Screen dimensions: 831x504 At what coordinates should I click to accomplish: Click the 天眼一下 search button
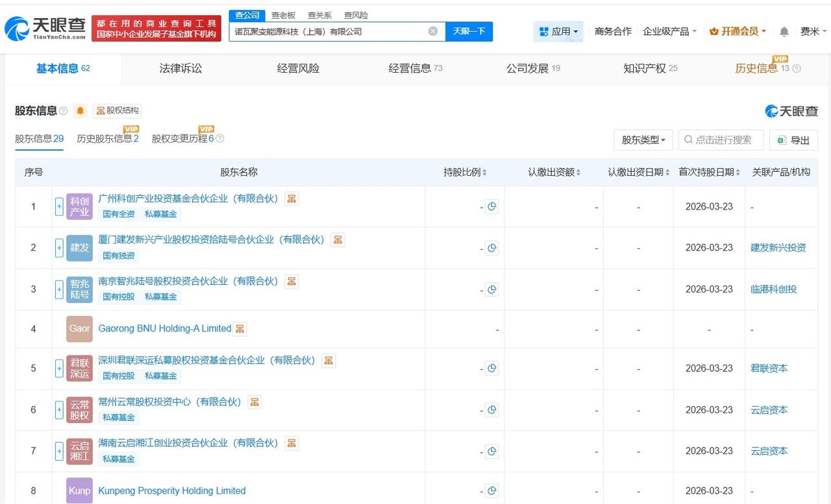click(x=469, y=31)
